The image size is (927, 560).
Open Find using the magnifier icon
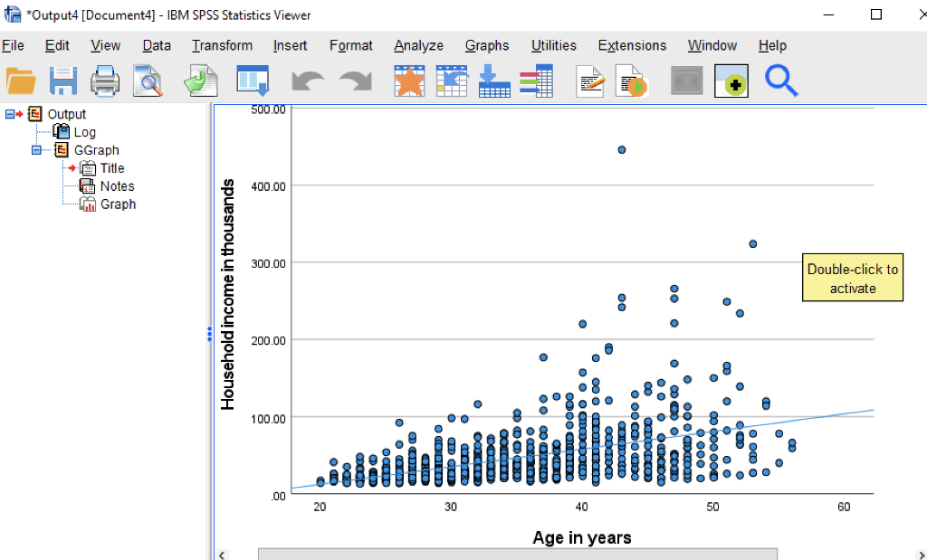pyautogui.click(x=780, y=81)
